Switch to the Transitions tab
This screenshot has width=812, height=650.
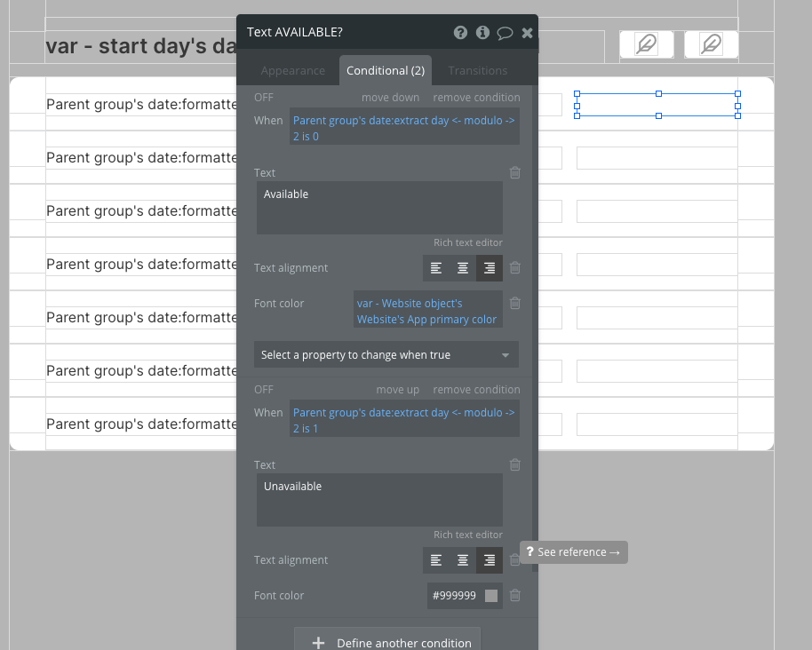[x=477, y=71]
